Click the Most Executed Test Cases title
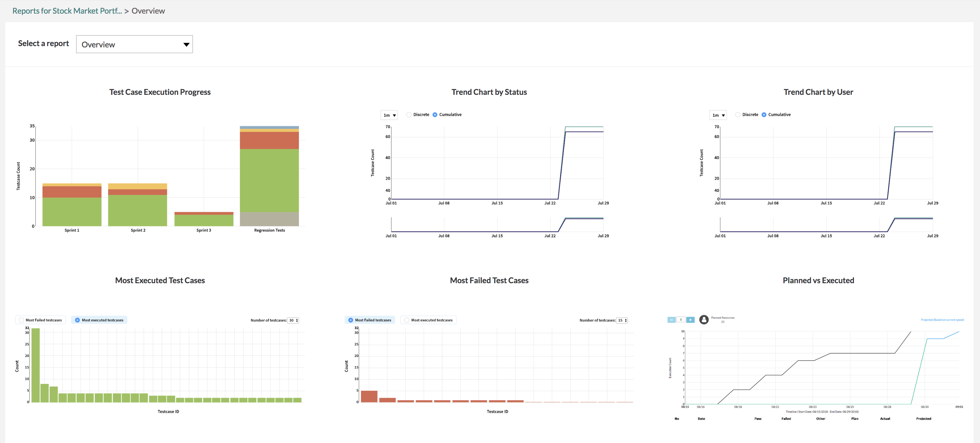The width and height of the screenshot is (980, 443). pos(160,280)
